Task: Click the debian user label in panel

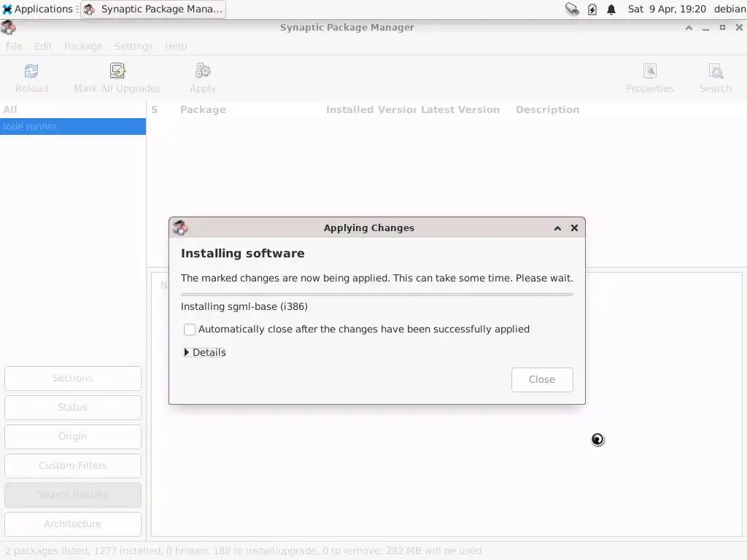Action: click(x=729, y=9)
